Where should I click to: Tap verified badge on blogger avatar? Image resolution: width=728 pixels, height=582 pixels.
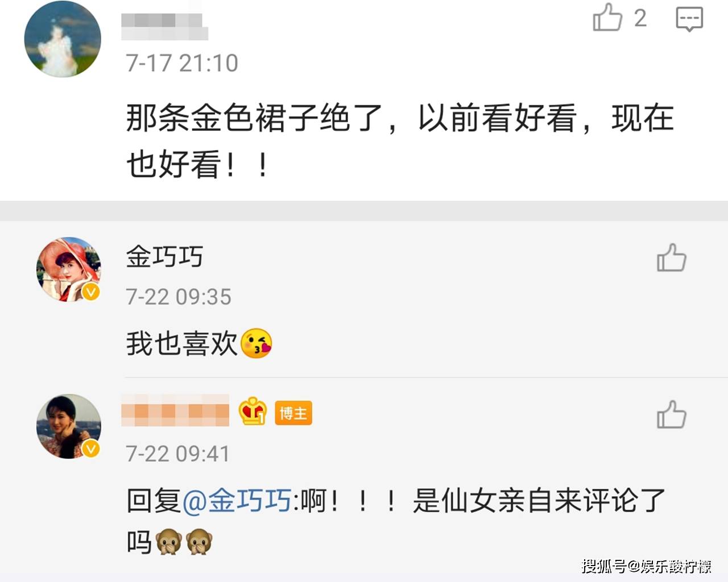click(92, 449)
